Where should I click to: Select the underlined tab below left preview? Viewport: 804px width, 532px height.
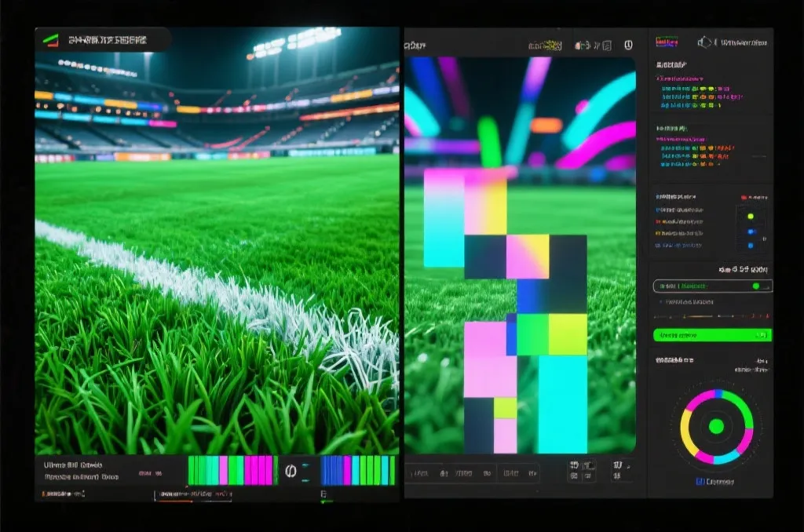(193, 494)
